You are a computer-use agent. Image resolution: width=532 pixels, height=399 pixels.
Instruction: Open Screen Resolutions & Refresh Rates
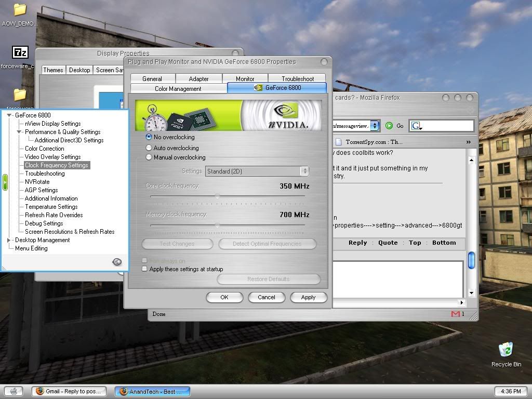coord(70,232)
